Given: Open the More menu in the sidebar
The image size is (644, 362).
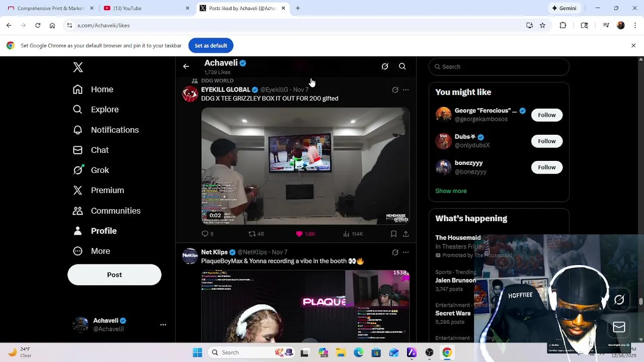Looking at the screenshot, I should (91, 251).
